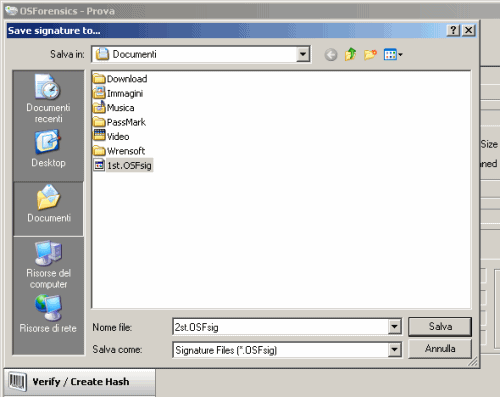
Task: Click the Annulla button
Action: (x=440, y=349)
